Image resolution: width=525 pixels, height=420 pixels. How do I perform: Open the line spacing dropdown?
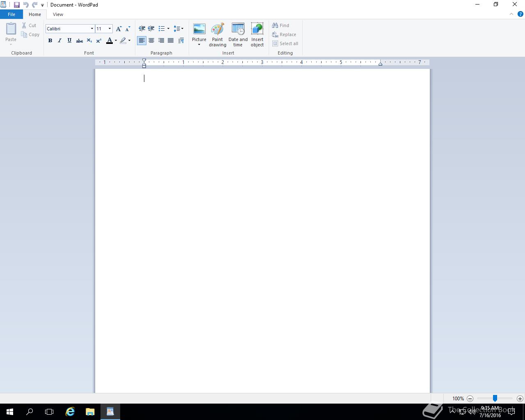click(x=178, y=29)
